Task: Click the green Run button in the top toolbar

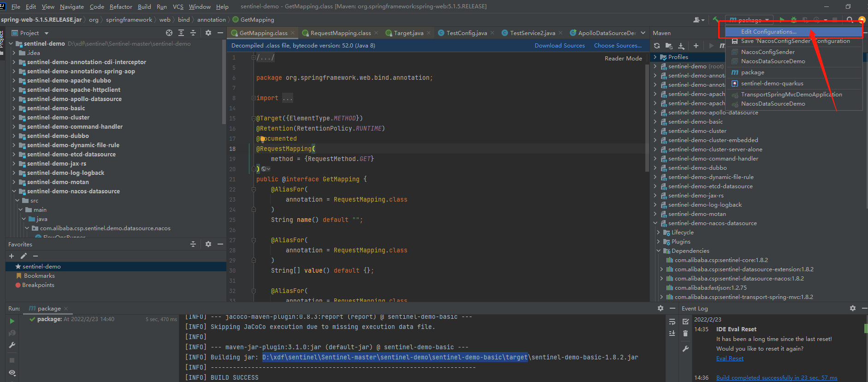Action: 782,20
